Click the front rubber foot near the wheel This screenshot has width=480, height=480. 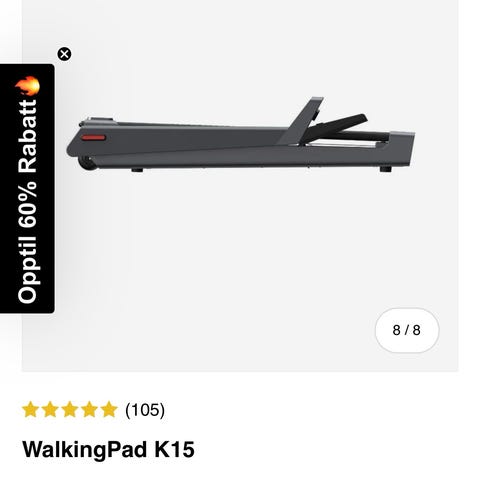click(x=137, y=170)
